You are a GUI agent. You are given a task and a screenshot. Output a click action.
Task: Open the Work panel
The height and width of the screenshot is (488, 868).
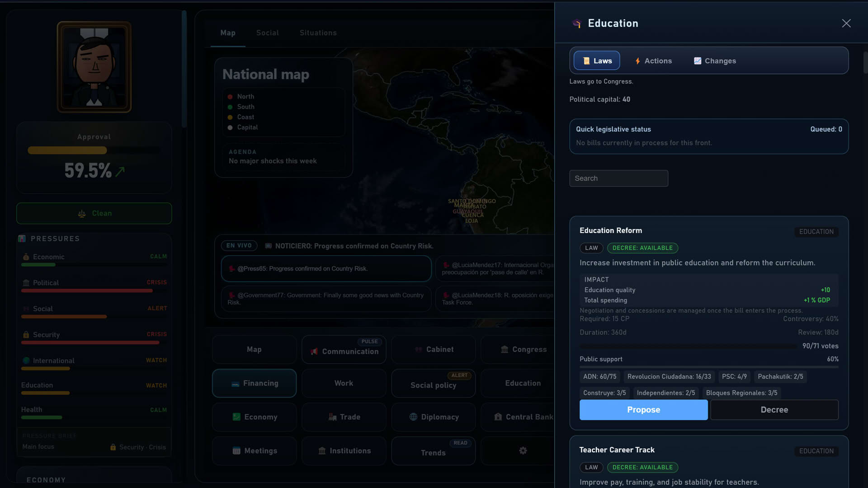[344, 383]
